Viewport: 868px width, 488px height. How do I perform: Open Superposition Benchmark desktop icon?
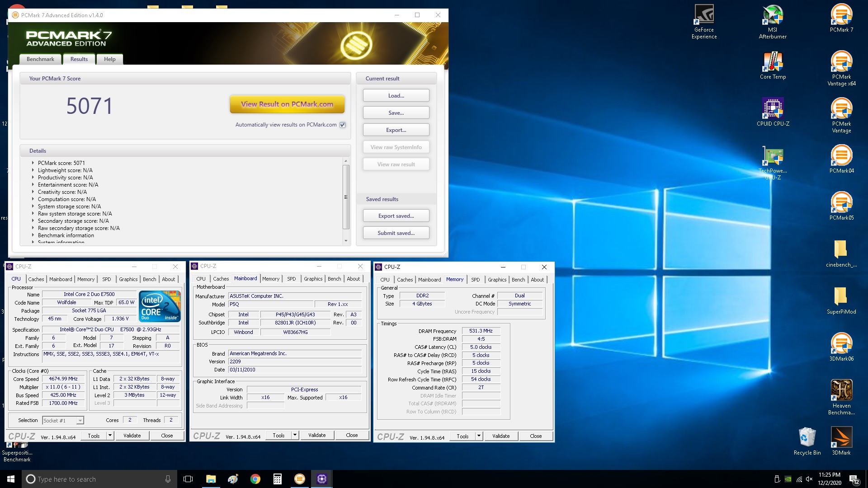click(x=17, y=452)
